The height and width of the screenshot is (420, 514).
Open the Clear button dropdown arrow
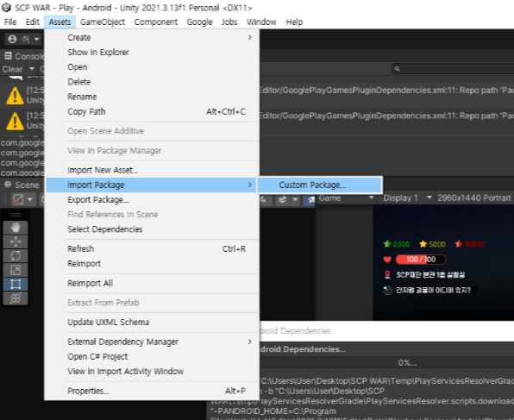pos(32,68)
